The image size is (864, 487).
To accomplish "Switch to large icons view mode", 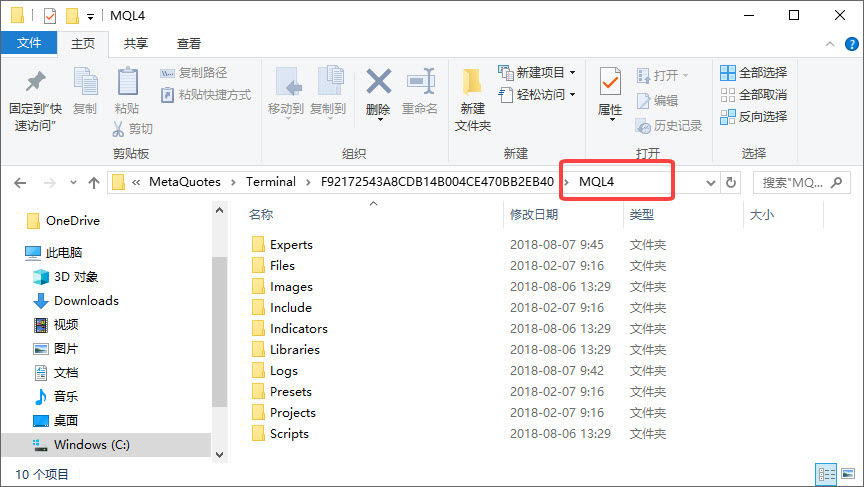I will click(848, 474).
